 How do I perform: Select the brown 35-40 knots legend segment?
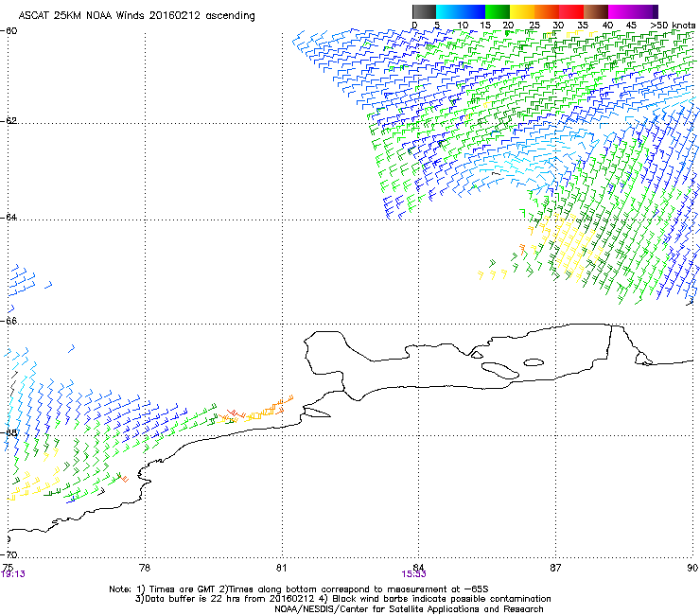point(596,11)
